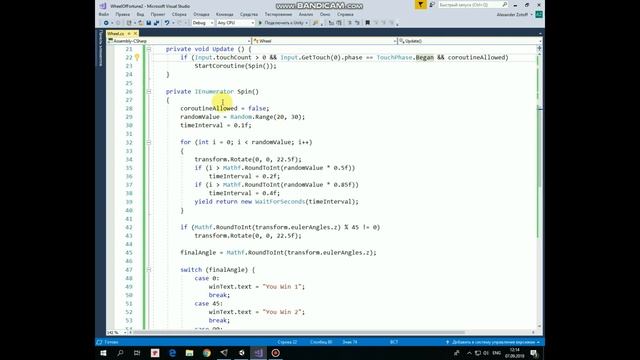Click the Redo toolbar icon
Screen dimensions: 640x360
click(x=180, y=23)
